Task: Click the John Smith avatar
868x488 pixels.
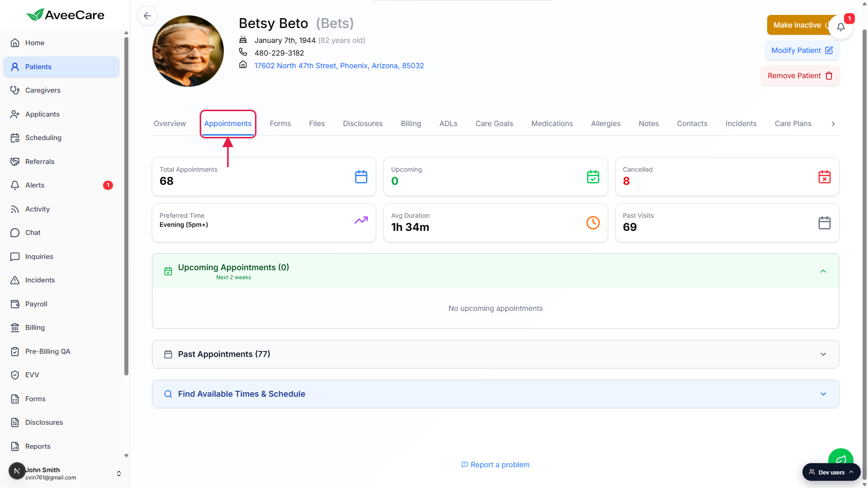Action: coord(17,471)
